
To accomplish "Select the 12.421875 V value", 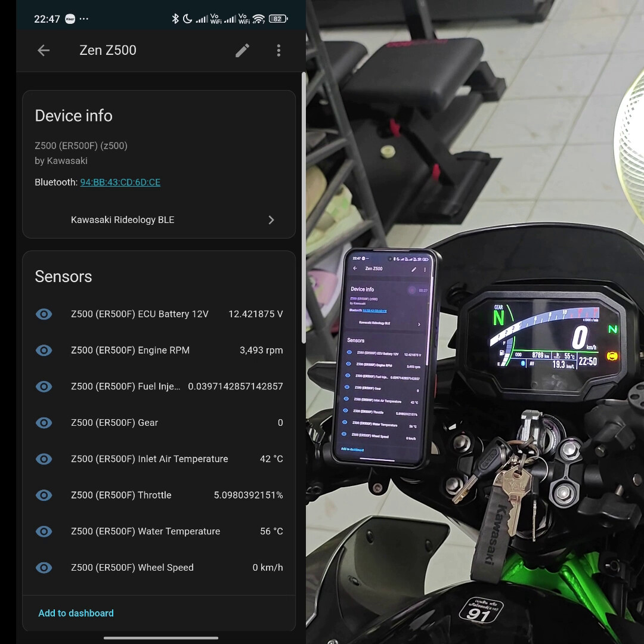I will tap(255, 314).
